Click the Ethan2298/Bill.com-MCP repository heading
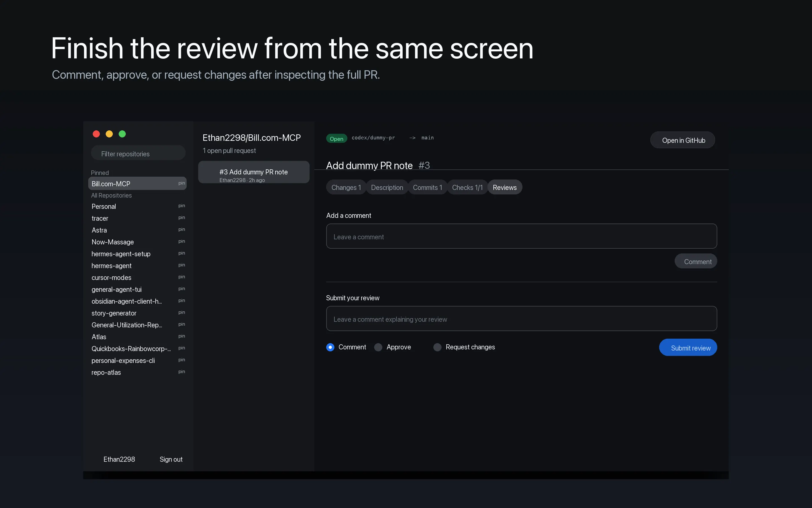 pyautogui.click(x=252, y=138)
